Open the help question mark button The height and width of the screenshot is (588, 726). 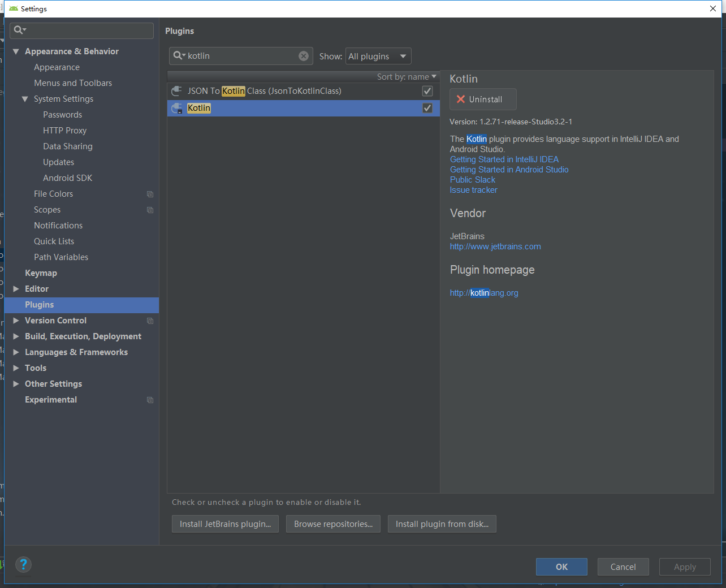(23, 564)
